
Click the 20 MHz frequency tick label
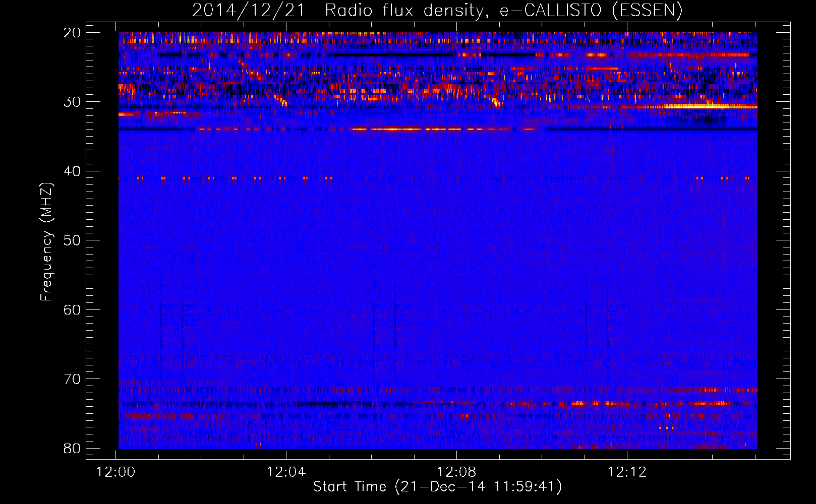tap(72, 33)
